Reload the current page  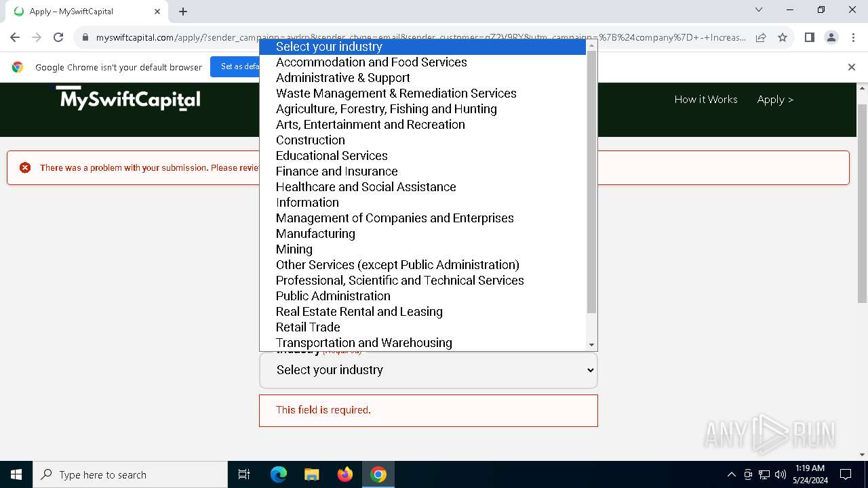click(x=58, y=37)
